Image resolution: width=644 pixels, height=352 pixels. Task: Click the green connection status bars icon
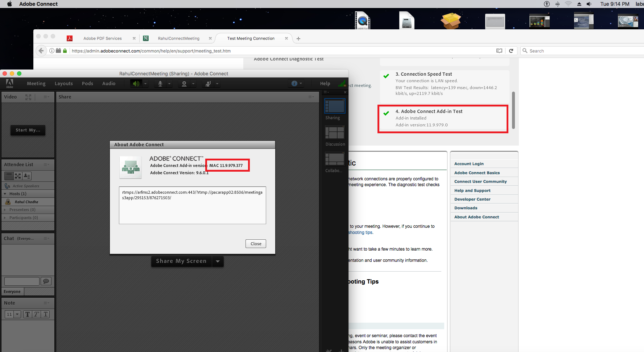click(342, 84)
